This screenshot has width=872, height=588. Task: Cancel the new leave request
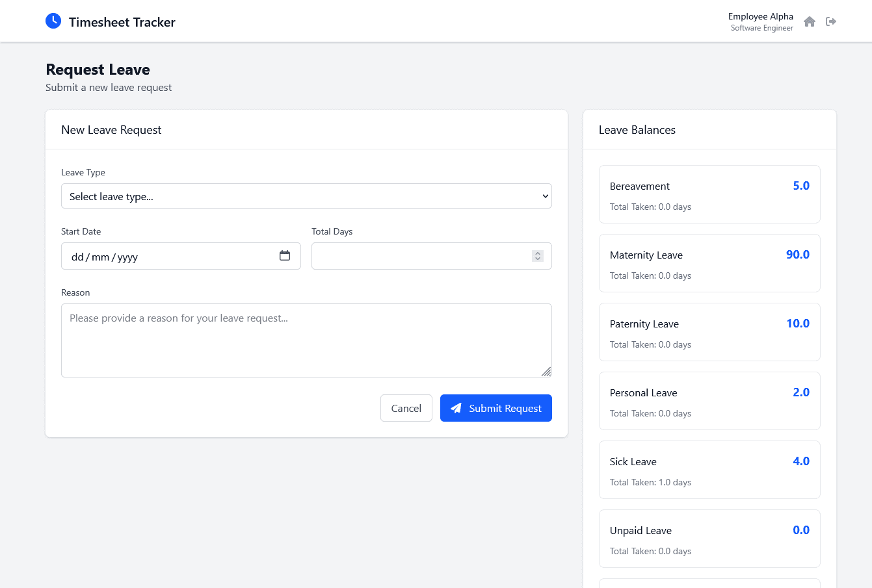pyautogui.click(x=406, y=408)
